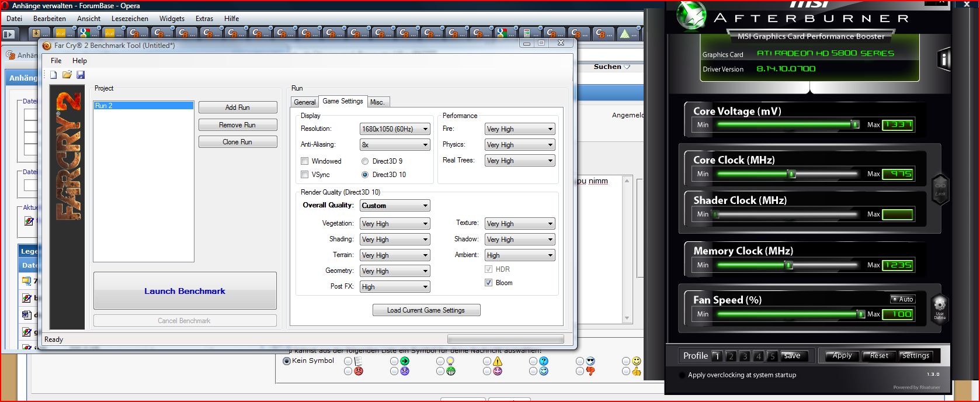Open the Shadow quality dropdown

[520, 240]
